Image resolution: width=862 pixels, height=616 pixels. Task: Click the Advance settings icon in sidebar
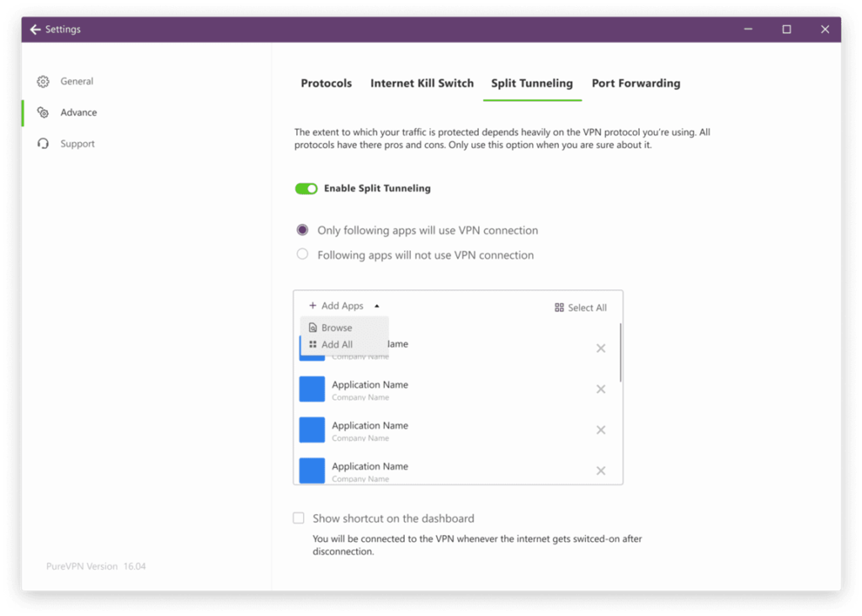[43, 113]
